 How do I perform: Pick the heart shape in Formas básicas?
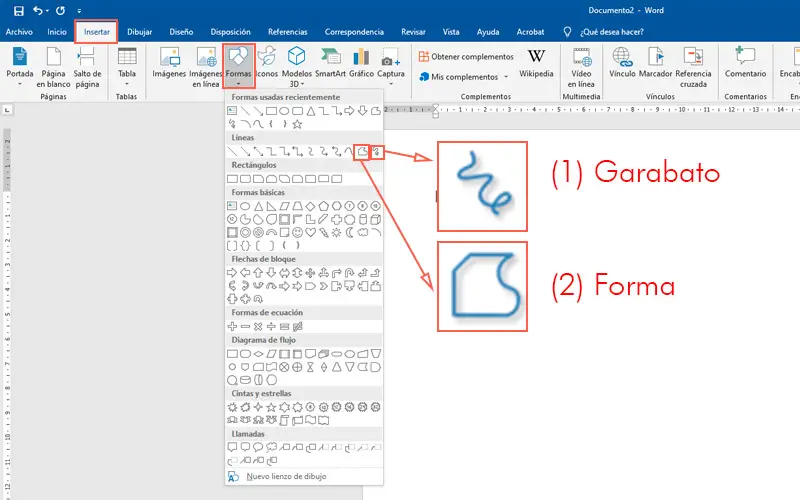(x=310, y=233)
